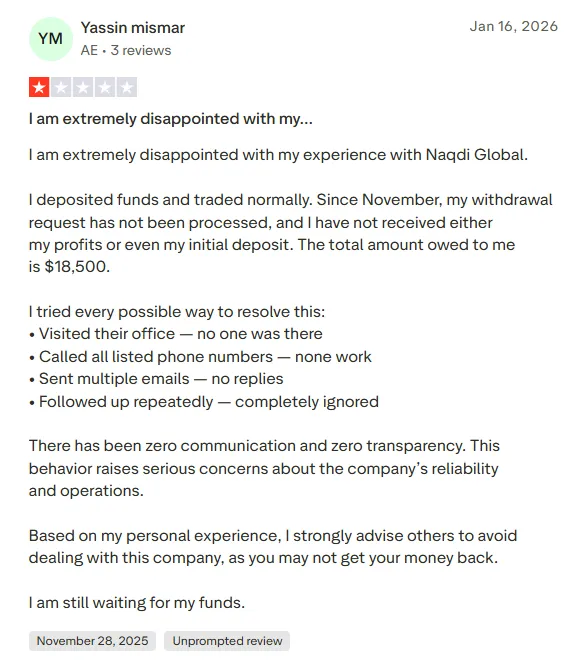
Task: Click the "Followed up repeatedly" bullet line
Action: pos(204,401)
